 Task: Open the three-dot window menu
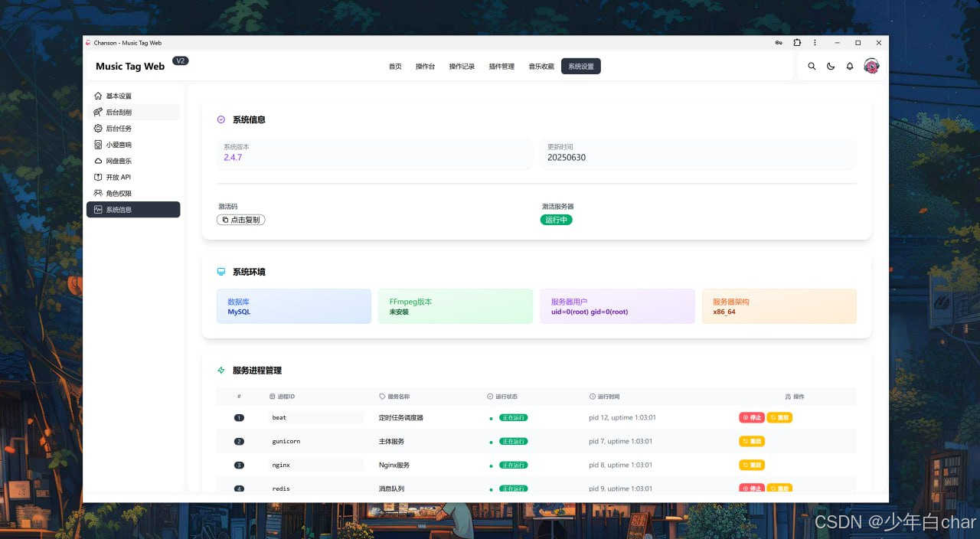815,43
